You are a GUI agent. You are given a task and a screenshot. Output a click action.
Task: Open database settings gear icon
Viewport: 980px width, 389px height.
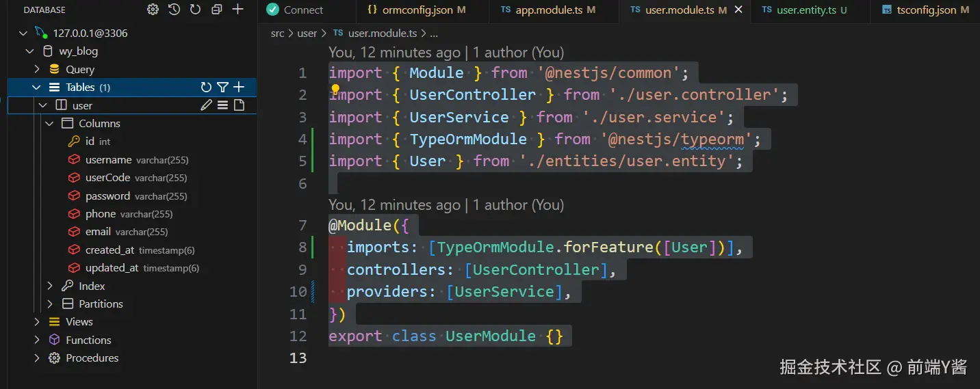pyautogui.click(x=153, y=10)
